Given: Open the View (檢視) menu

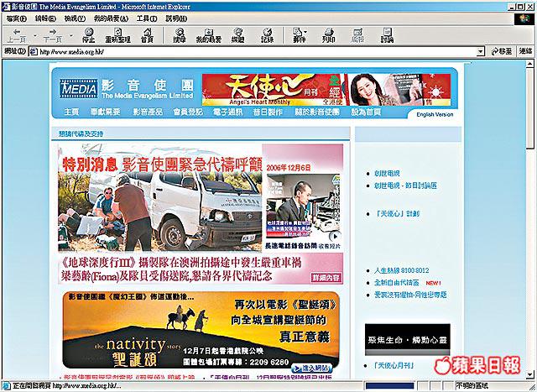Looking at the screenshot, I should (75, 18).
